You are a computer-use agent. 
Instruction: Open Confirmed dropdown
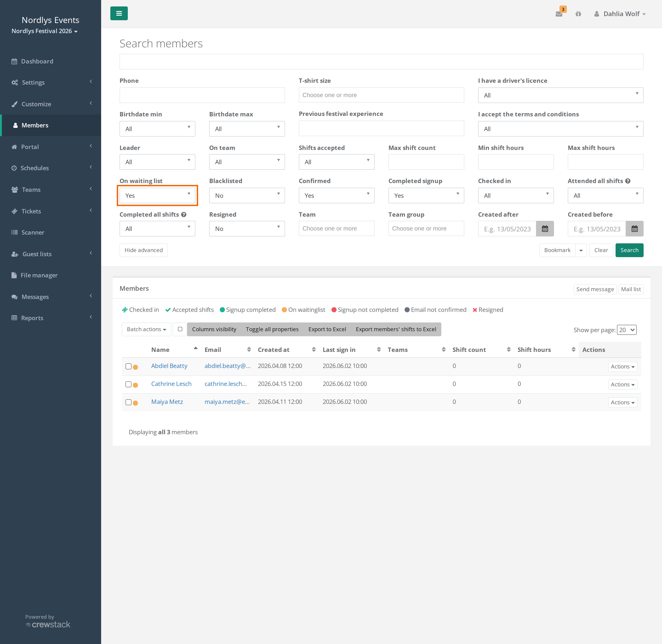tap(337, 195)
